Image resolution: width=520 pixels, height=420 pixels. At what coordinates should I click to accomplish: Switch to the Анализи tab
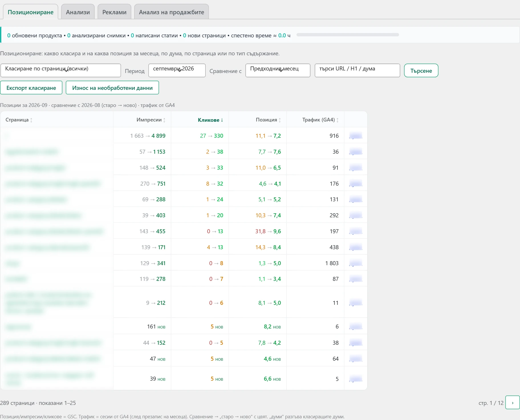point(78,12)
